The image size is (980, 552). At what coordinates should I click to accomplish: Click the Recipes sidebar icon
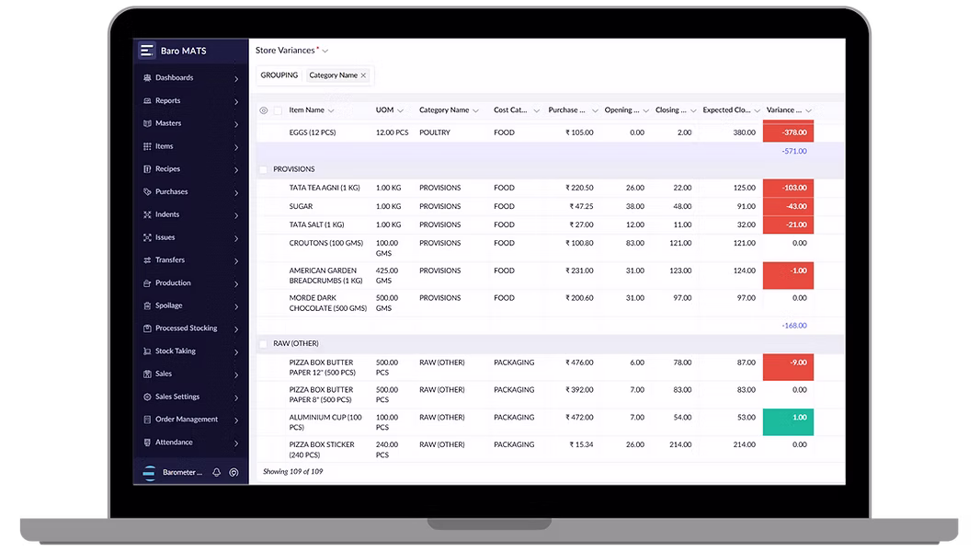click(x=147, y=168)
